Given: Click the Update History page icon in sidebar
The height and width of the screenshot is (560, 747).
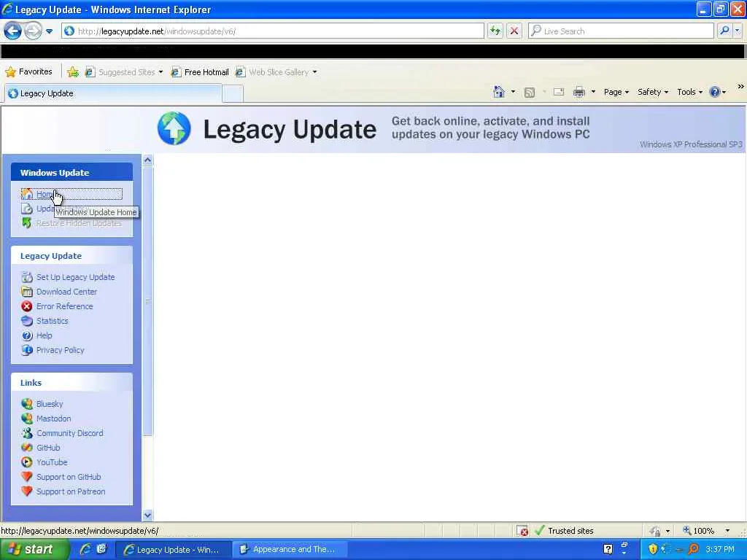Looking at the screenshot, I should click(27, 209).
